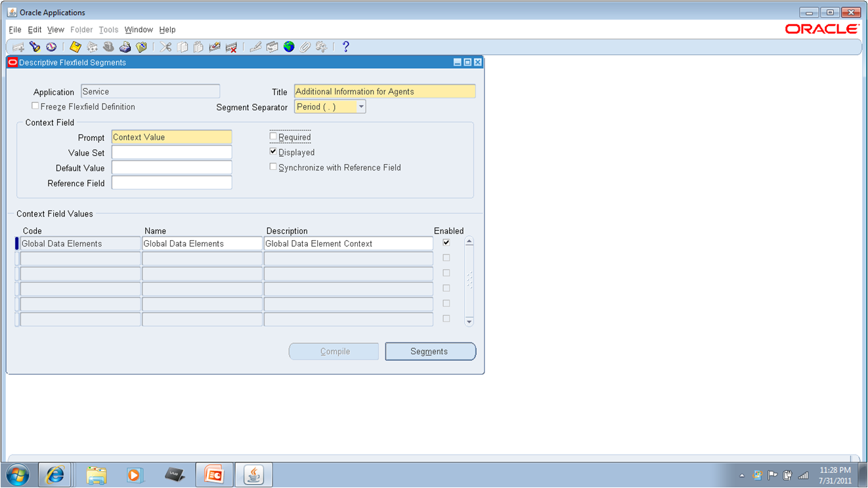Screen dimensions: 868x488
Task: Click the Find flashlight icon
Action: pos(35,47)
